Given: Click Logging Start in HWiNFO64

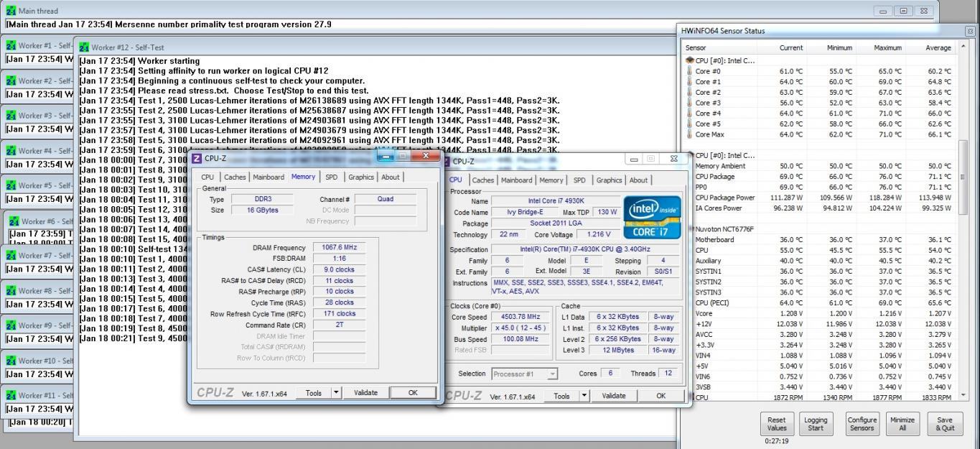Looking at the screenshot, I should pos(816,424).
